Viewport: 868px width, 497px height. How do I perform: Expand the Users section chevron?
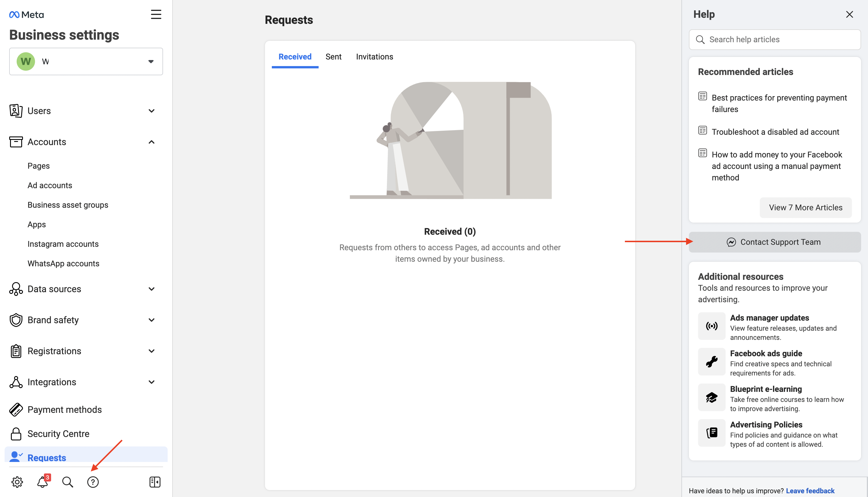pyautogui.click(x=152, y=111)
